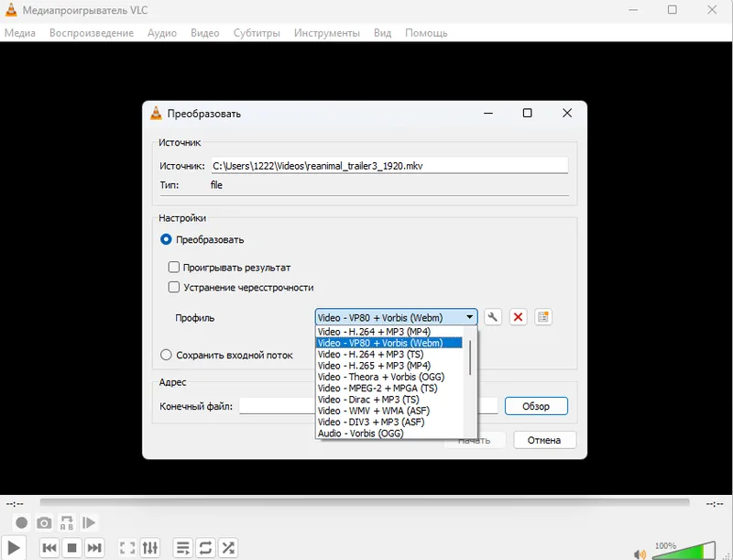Screen dimensions: 733x560
Task: Open the Воспроизведение menu
Action: [x=92, y=33]
